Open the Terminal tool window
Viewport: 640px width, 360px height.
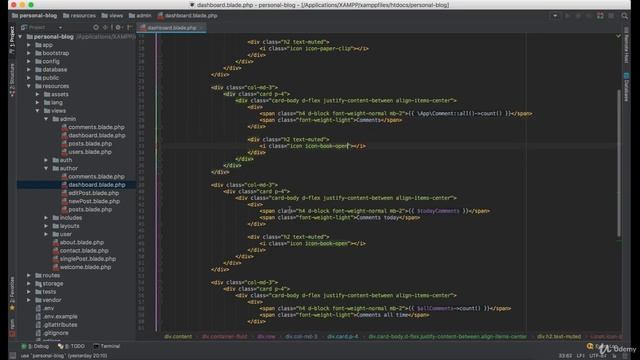[x=107, y=346]
